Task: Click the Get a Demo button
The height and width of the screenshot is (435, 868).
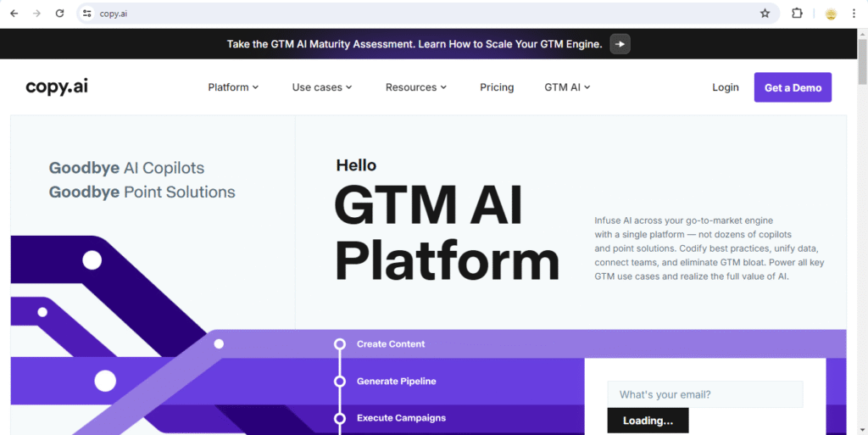Action: (793, 87)
